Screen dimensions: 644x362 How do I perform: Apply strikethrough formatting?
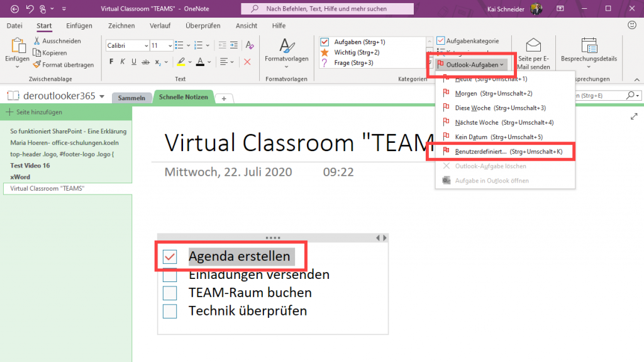pyautogui.click(x=145, y=62)
